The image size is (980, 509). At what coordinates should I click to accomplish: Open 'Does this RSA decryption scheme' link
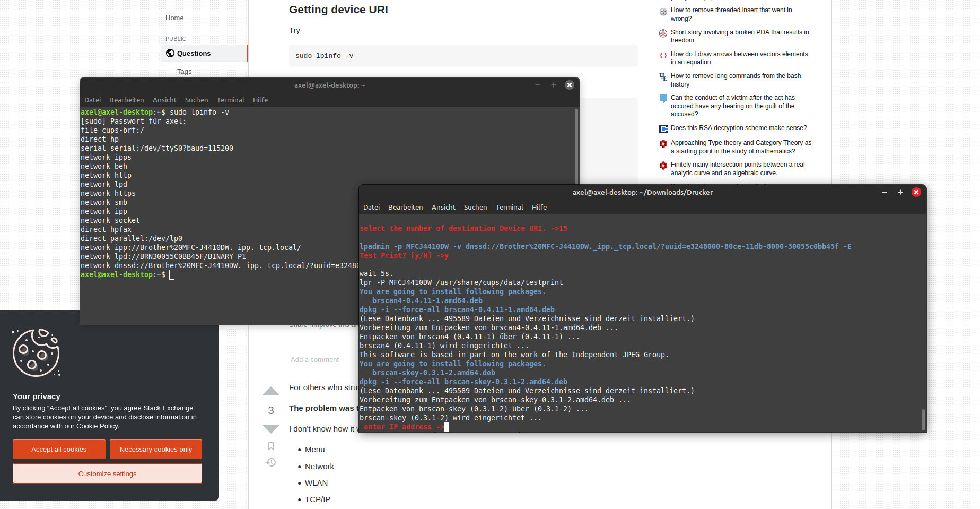(739, 128)
